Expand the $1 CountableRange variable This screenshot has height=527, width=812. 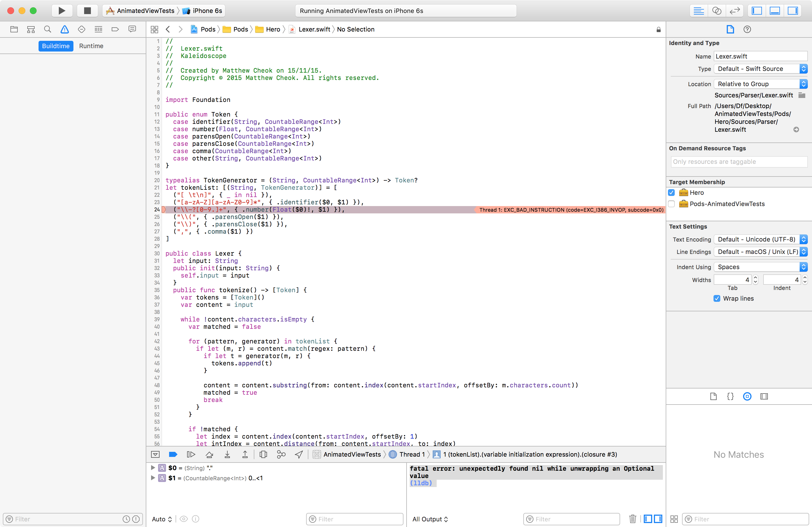click(153, 478)
